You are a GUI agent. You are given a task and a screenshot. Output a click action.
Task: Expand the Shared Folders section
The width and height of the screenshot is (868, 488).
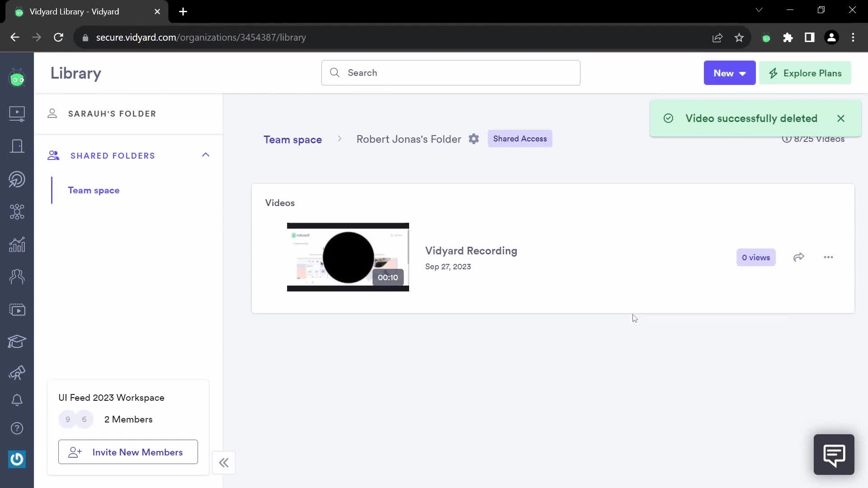point(206,155)
